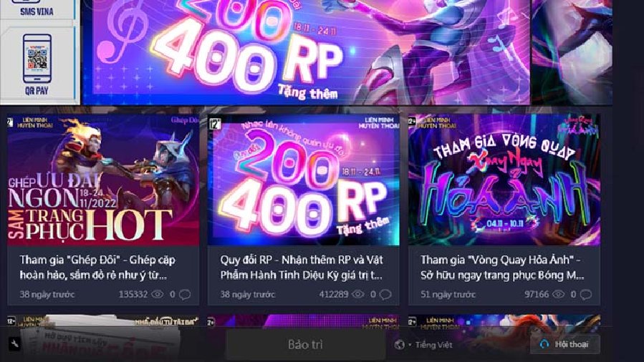
Task: Open the Hội thoại chat button
Action: (x=565, y=344)
